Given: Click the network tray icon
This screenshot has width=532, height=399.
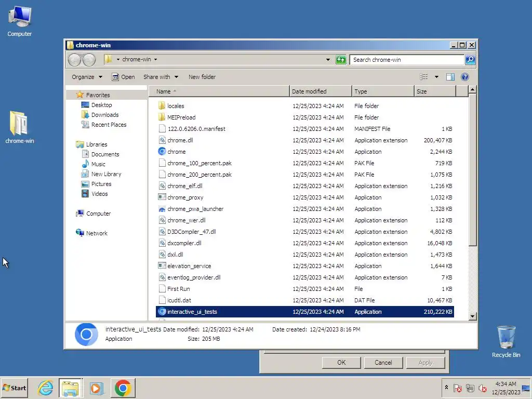Looking at the screenshot, I should (470, 388).
